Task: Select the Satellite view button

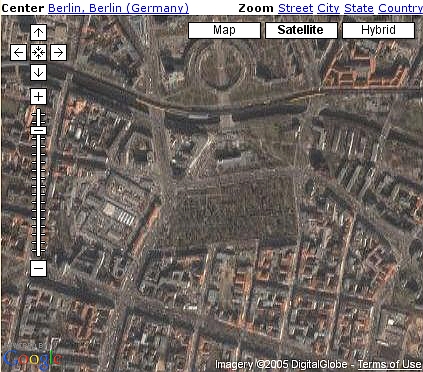Action: coord(301,30)
